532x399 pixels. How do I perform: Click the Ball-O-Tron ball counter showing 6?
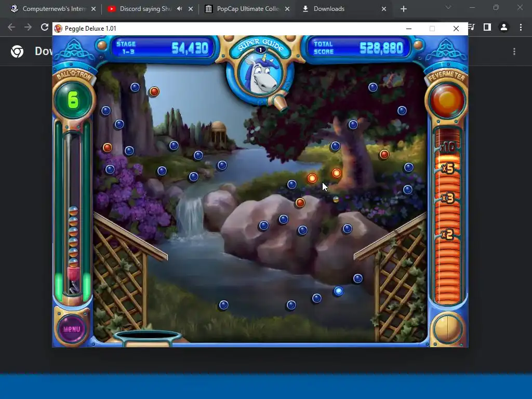pyautogui.click(x=73, y=100)
